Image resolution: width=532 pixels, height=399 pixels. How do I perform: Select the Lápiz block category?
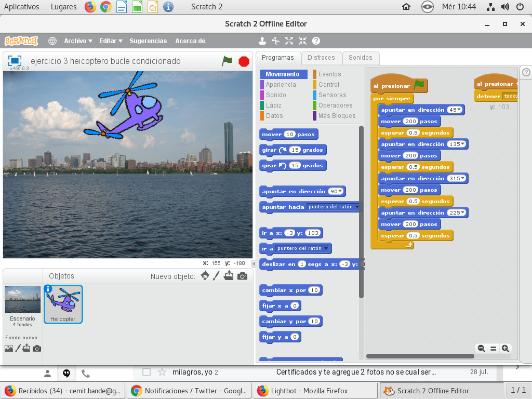273,105
